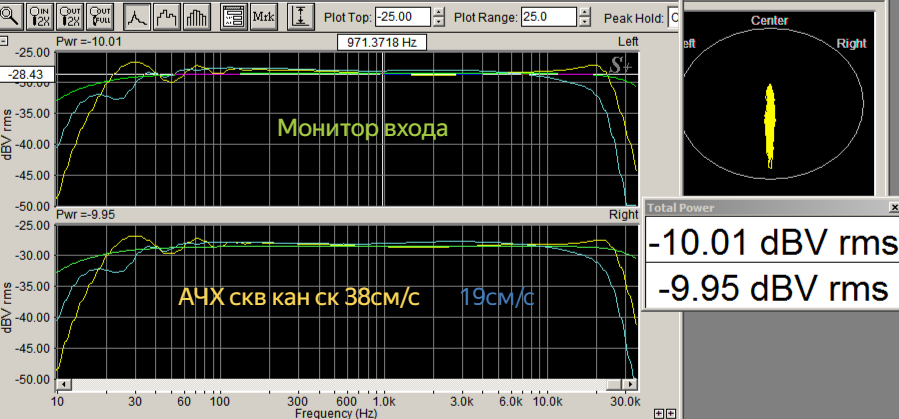Click the Pwr =-10.01 label

[89, 42]
